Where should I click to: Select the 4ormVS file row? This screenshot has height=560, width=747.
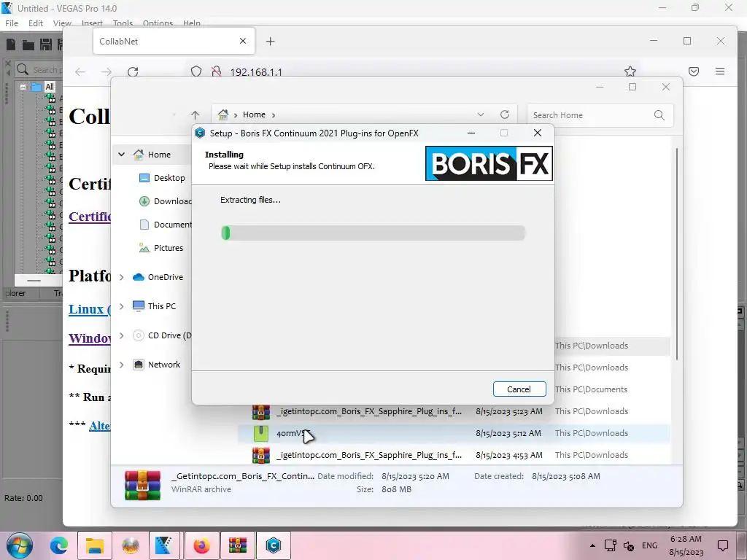[454, 433]
